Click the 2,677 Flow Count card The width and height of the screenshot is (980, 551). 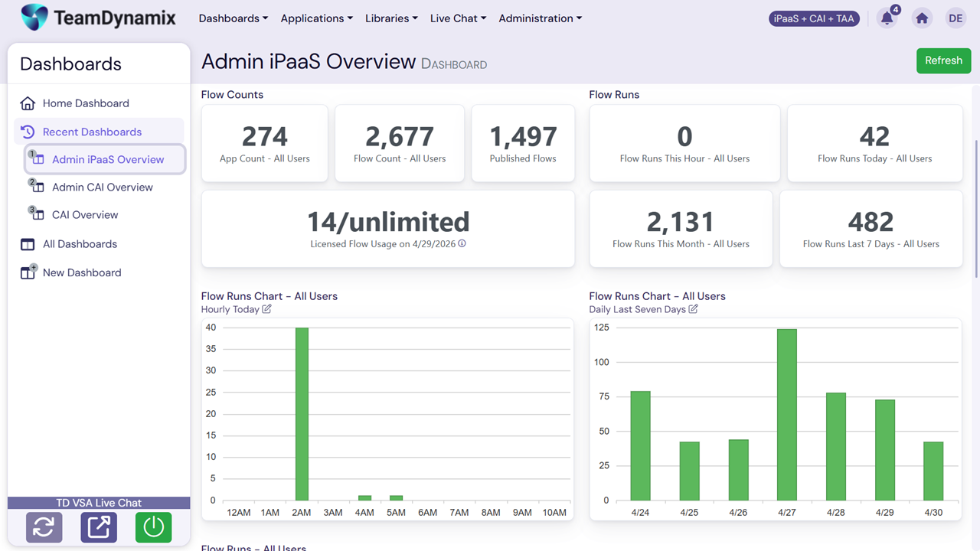400,143
